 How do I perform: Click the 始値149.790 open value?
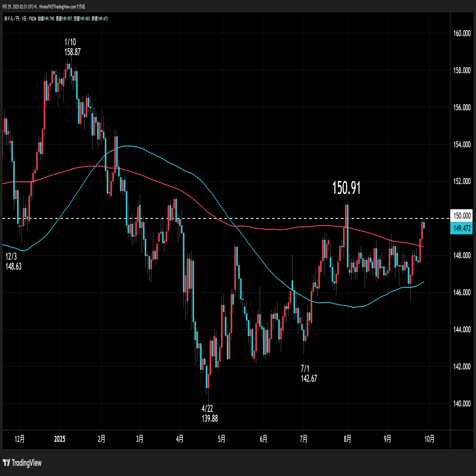click(46, 19)
